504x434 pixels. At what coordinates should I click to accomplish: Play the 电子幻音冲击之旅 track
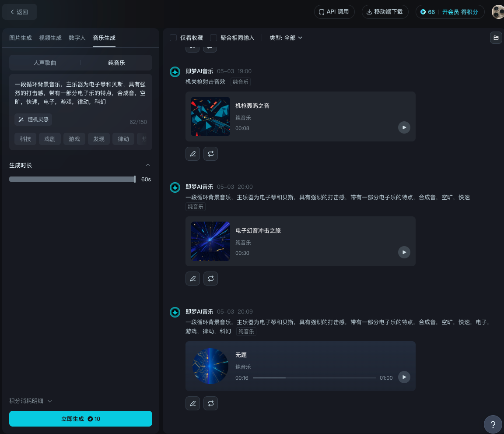[404, 252]
